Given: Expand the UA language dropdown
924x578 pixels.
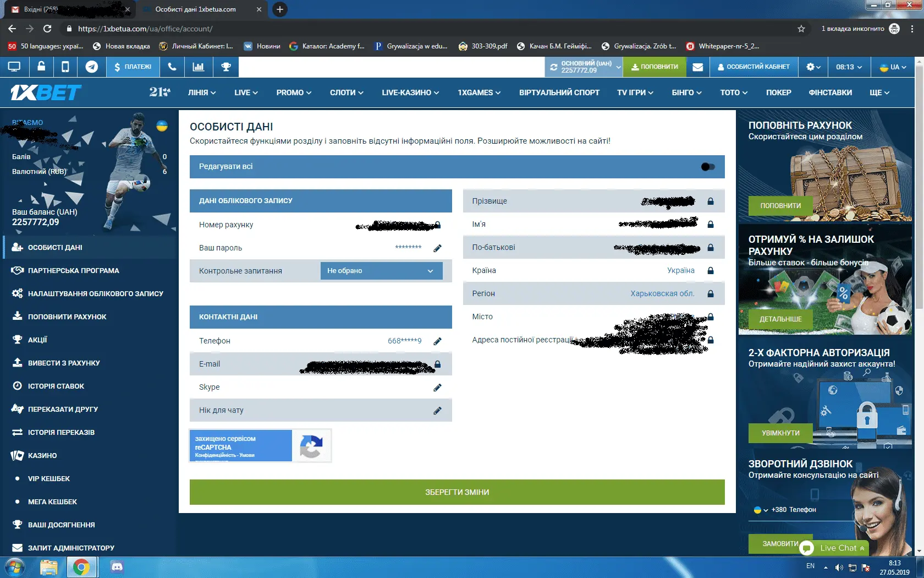Looking at the screenshot, I should point(893,67).
